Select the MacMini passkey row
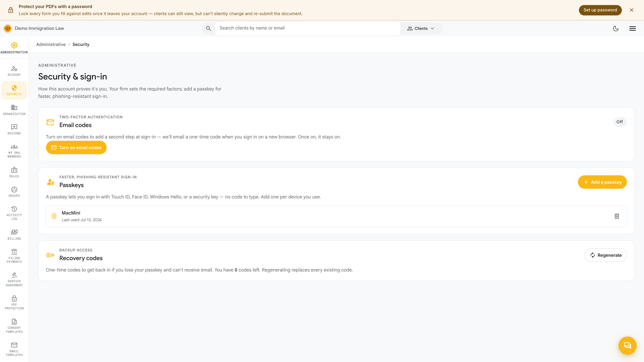644x362 pixels. [336, 216]
